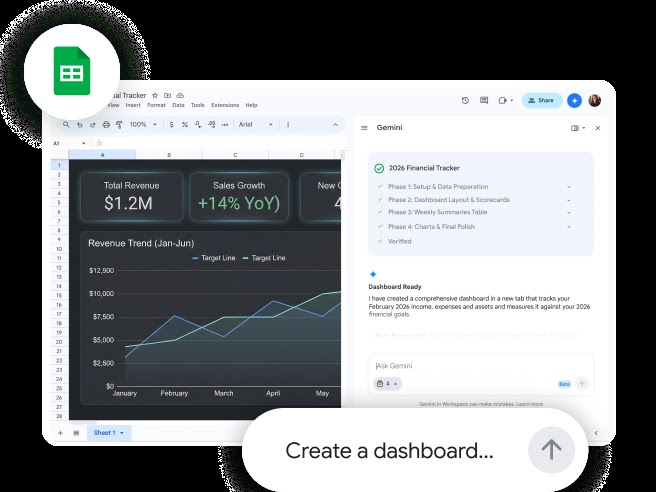The width and height of the screenshot is (656, 492).
Task: Select the paint format tool
Action: pos(119,125)
